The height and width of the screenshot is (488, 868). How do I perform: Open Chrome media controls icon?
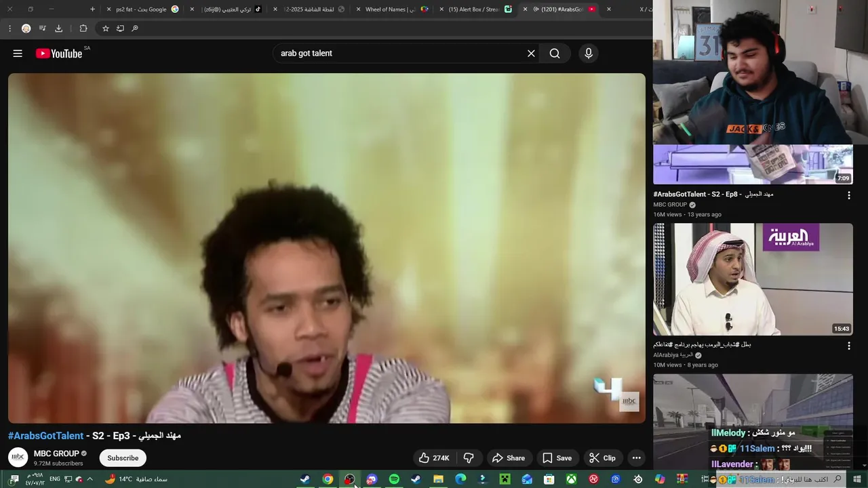pyautogui.click(x=42, y=28)
